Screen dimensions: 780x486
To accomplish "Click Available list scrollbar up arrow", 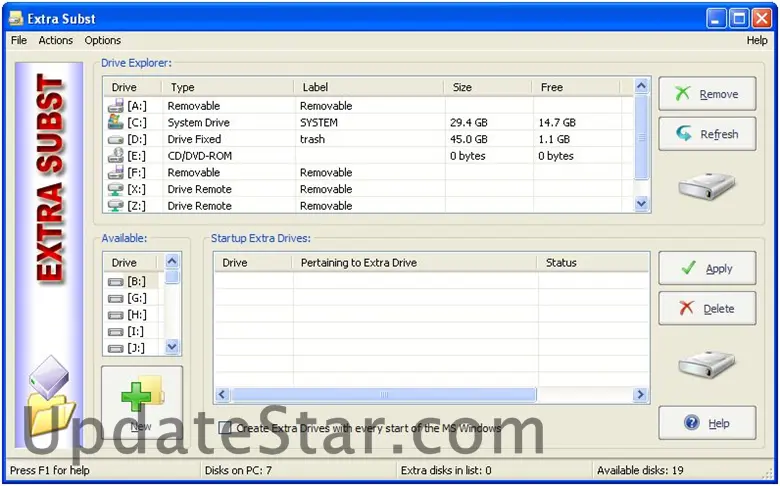I will point(172,261).
